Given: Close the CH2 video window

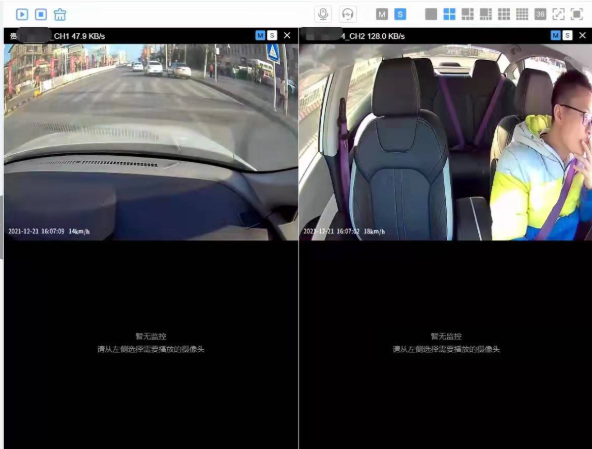Looking at the screenshot, I should [x=582, y=35].
